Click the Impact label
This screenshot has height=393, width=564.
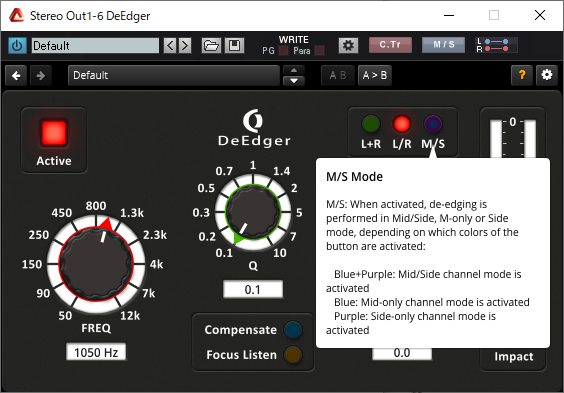click(x=514, y=357)
